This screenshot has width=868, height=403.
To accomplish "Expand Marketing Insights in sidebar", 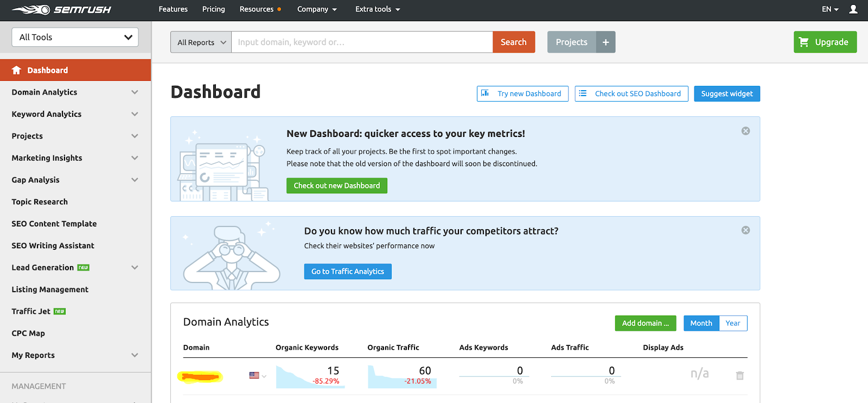I will pyautogui.click(x=135, y=158).
